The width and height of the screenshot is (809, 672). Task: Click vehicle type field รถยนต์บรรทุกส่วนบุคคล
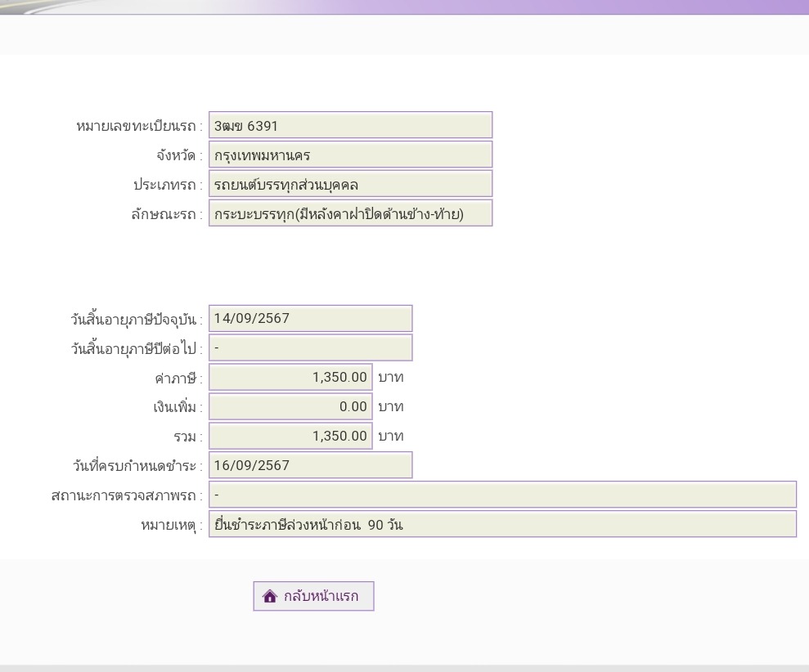(x=350, y=184)
